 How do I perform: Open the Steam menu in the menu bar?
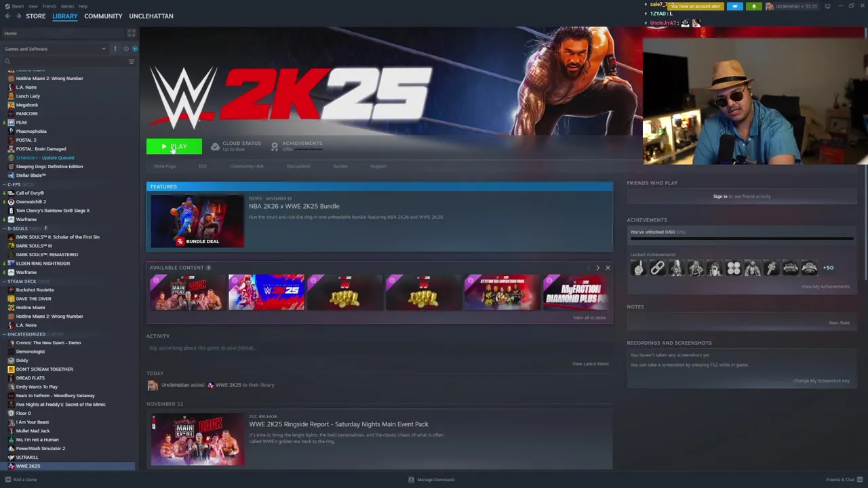click(18, 6)
